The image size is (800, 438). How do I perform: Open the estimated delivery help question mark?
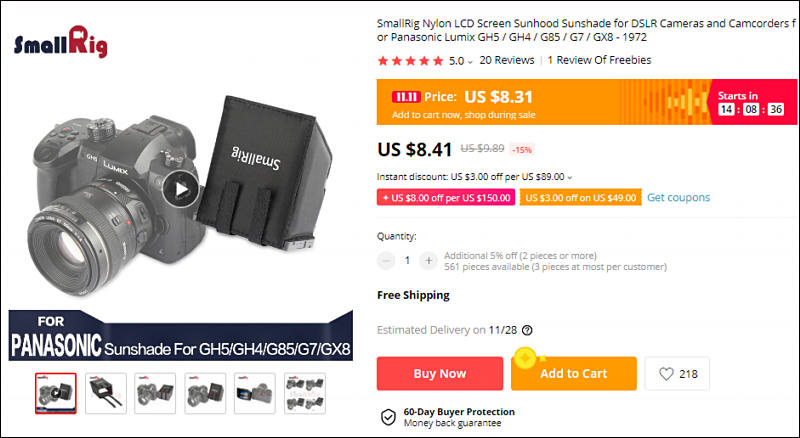coord(528,330)
